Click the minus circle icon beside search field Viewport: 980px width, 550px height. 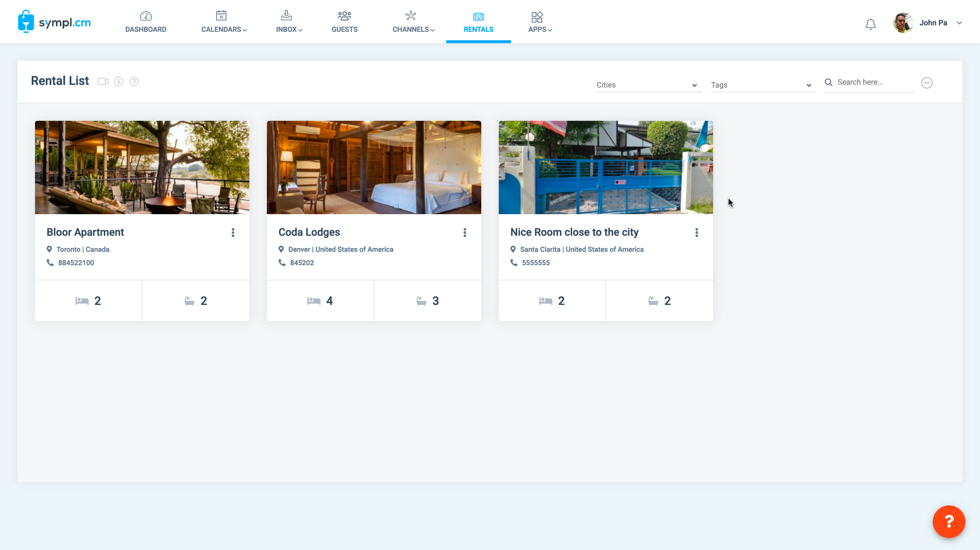tap(927, 83)
